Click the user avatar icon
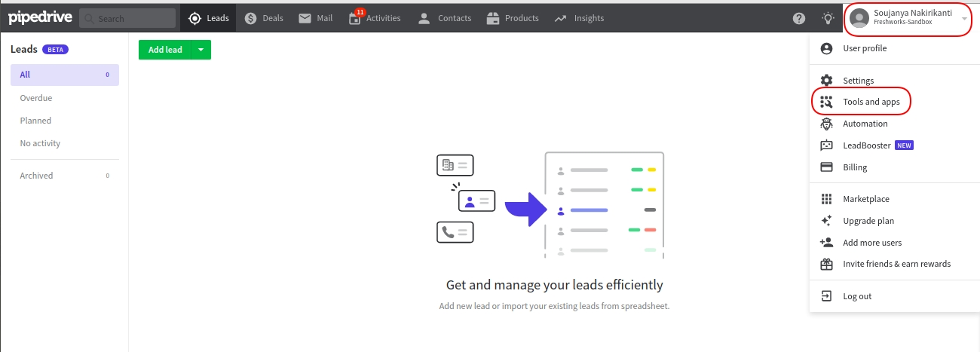Screen dimensions: 980x352 pos(859,18)
